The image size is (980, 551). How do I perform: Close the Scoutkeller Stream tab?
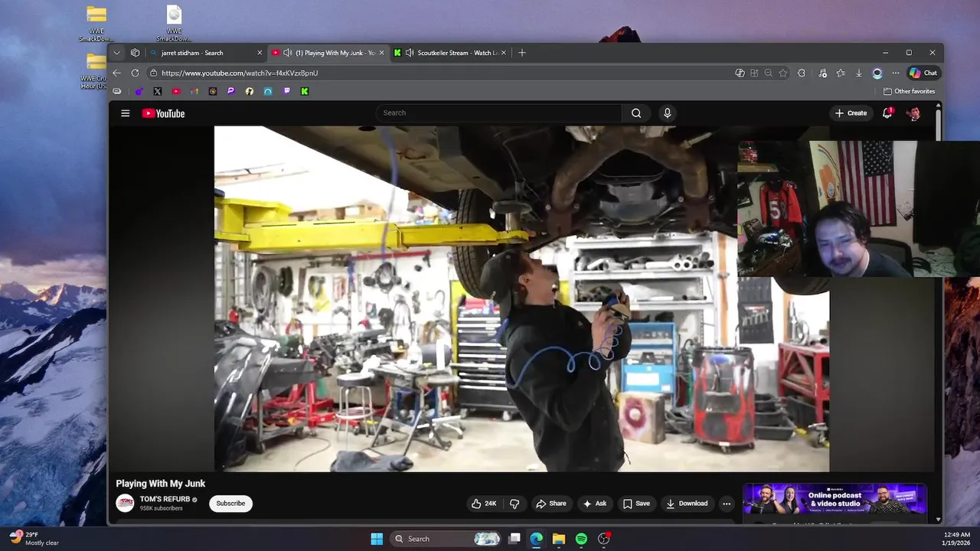(x=504, y=53)
